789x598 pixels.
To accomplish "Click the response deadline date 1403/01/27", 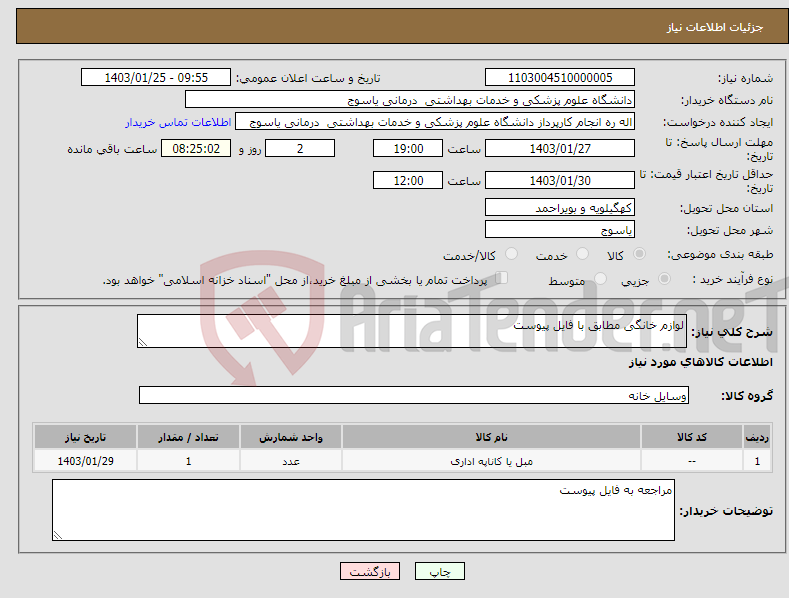I will [x=560, y=148].
